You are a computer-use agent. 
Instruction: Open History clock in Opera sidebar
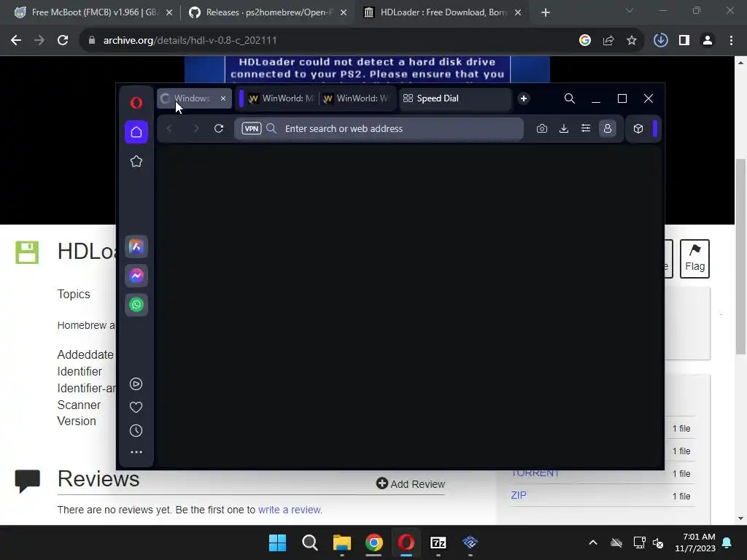point(136,430)
